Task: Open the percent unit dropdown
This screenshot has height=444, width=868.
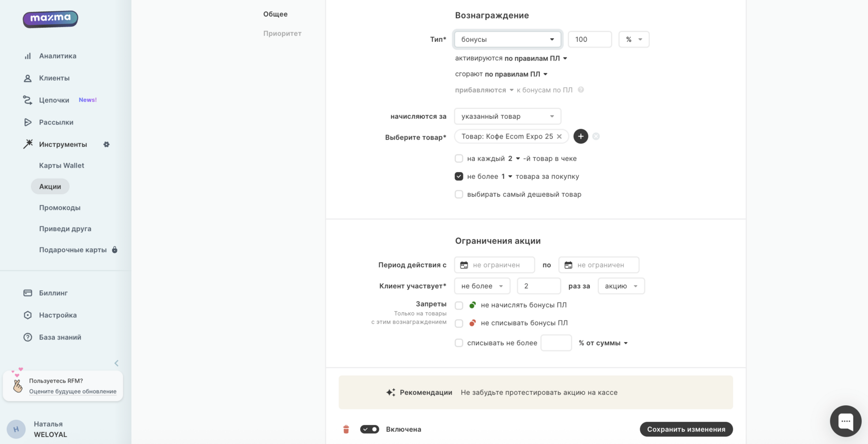Action: pos(634,39)
